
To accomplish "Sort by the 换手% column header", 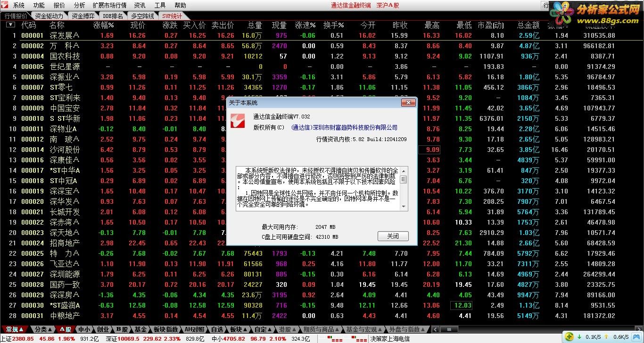I will pos(333,25).
